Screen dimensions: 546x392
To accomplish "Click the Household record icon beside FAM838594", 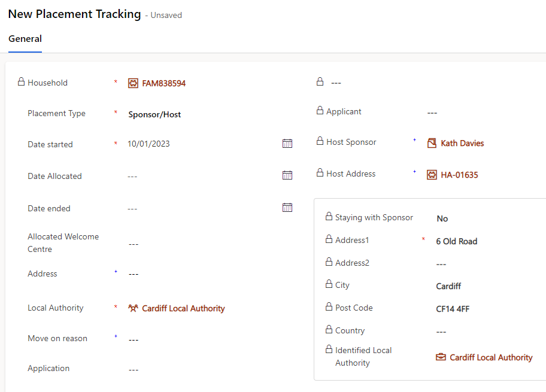I will (x=132, y=83).
